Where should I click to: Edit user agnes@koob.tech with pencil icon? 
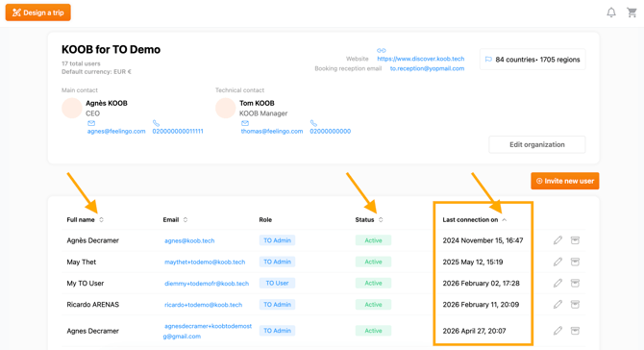pyautogui.click(x=557, y=240)
